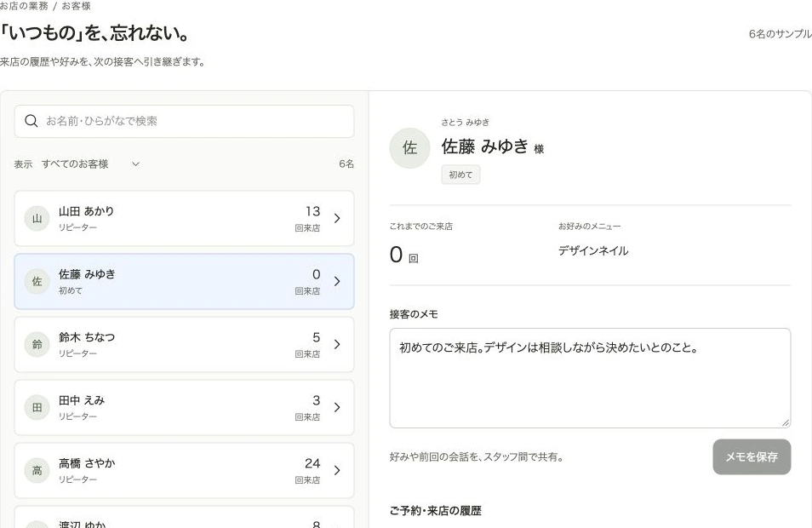Viewport: 812px width, 528px height.
Task: Click the search magnifier icon
Action: 31,121
